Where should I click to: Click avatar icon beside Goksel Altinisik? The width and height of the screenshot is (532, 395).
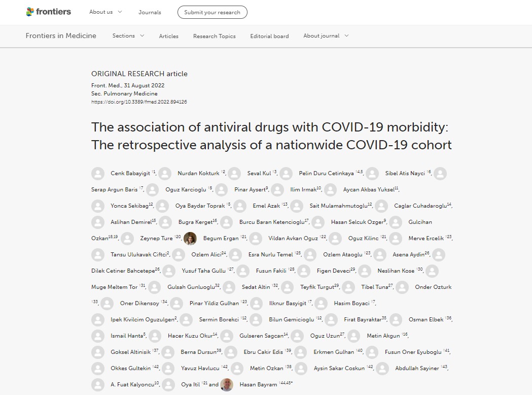(x=98, y=352)
